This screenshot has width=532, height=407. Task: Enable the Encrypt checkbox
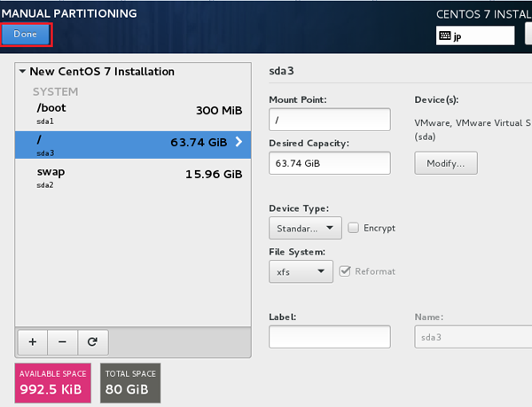tap(355, 228)
